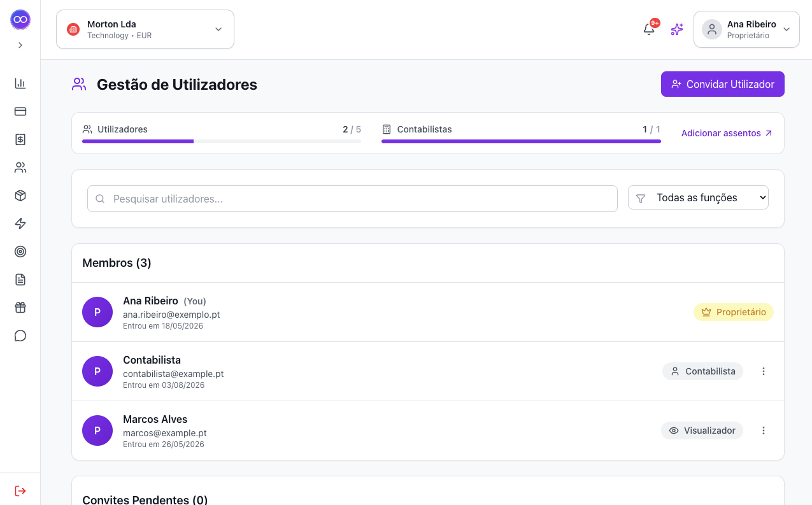Follow the Adicionar assentos link
This screenshot has width=812, height=505.
click(x=727, y=133)
